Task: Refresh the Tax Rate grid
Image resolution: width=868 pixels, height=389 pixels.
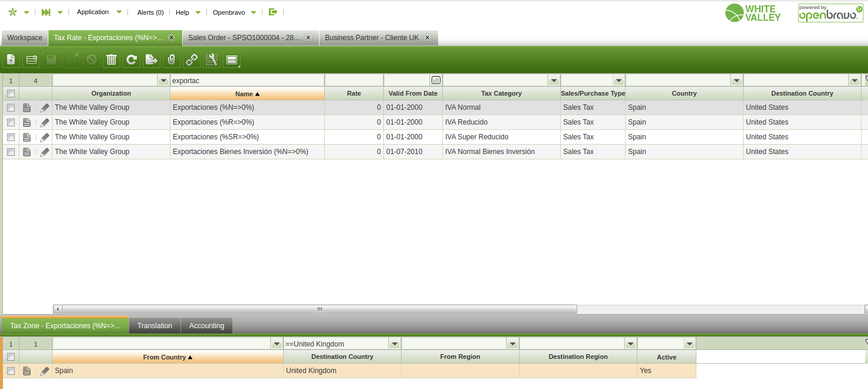Action: click(x=131, y=60)
